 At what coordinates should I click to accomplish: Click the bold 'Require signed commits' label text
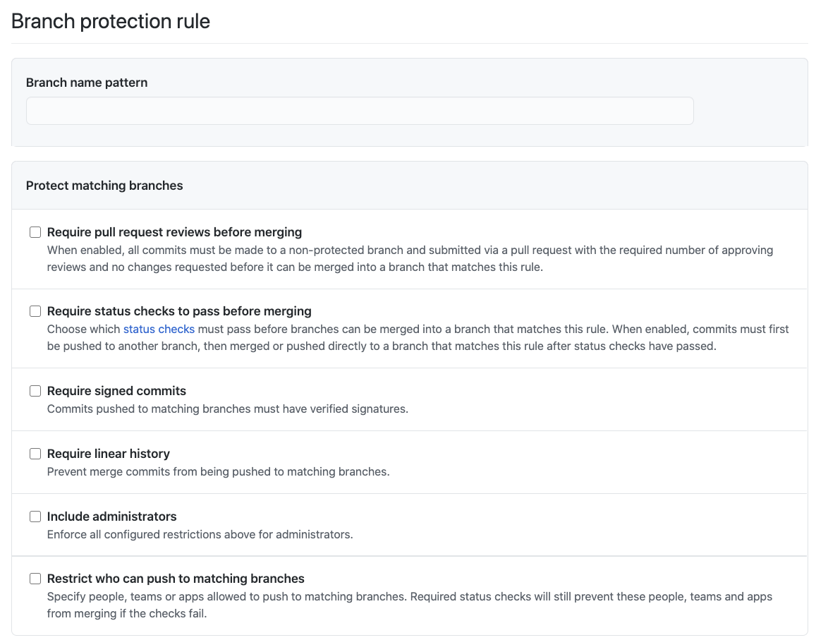pyautogui.click(x=116, y=391)
